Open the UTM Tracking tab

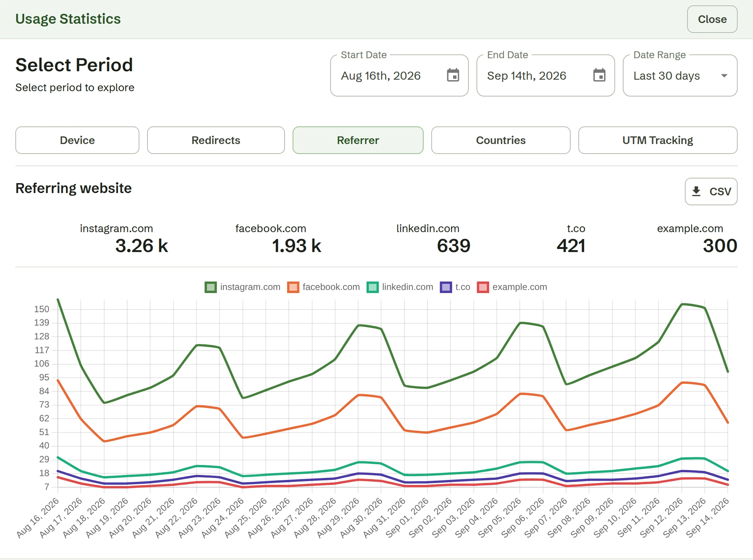point(658,140)
